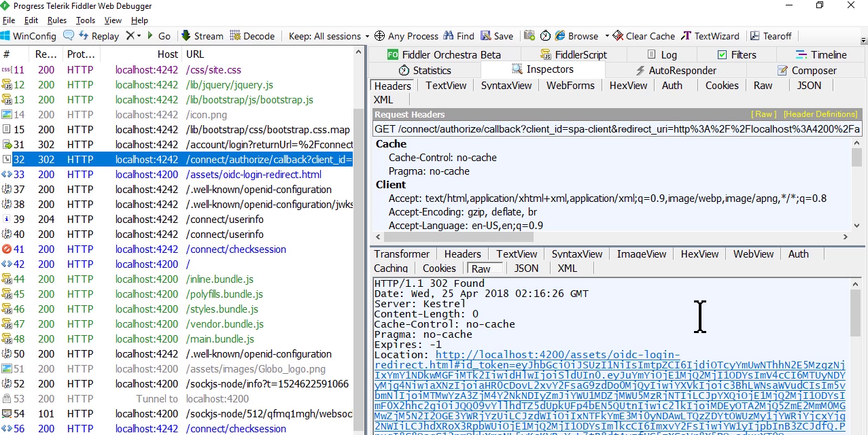Open the Filters tab
Viewport: 868px width, 435px height.
coord(736,54)
